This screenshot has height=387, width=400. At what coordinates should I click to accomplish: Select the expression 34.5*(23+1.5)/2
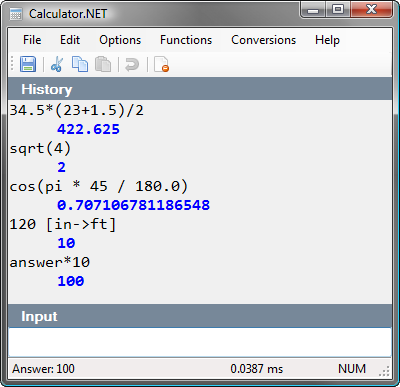click(x=77, y=110)
